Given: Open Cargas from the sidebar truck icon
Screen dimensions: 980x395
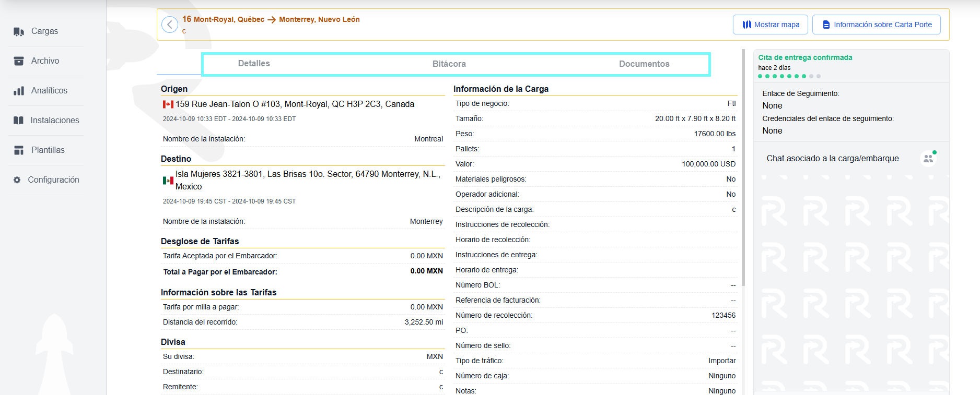Looking at the screenshot, I should 19,31.
